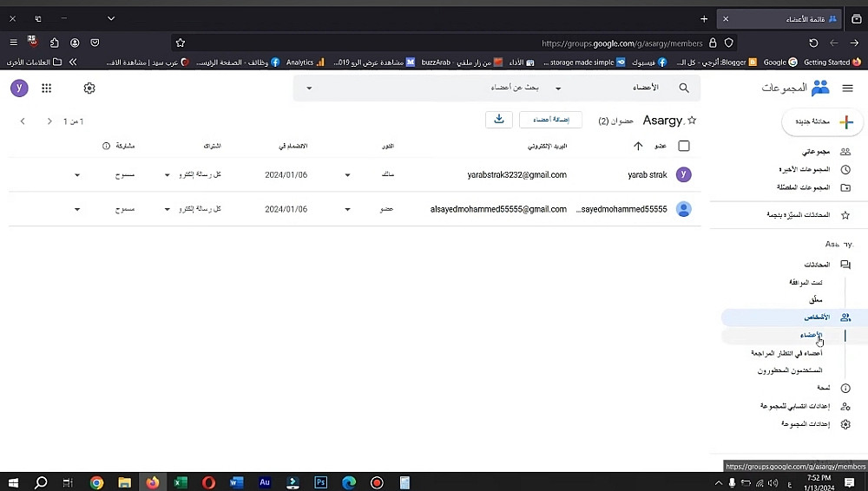Click yarab strak's avatar
Image resolution: width=868 pixels, height=491 pixels.
pos(684,174)
